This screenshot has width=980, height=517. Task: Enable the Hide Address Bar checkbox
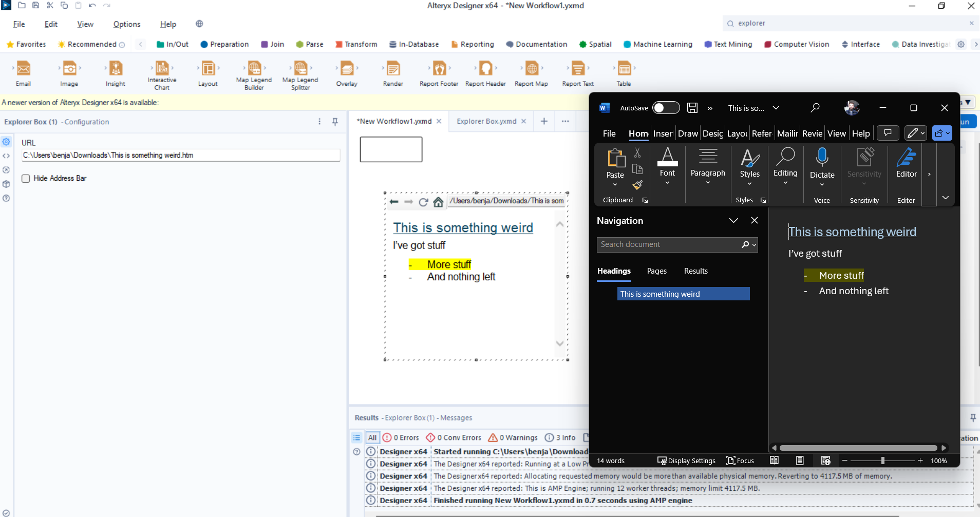tap(26, 178)
